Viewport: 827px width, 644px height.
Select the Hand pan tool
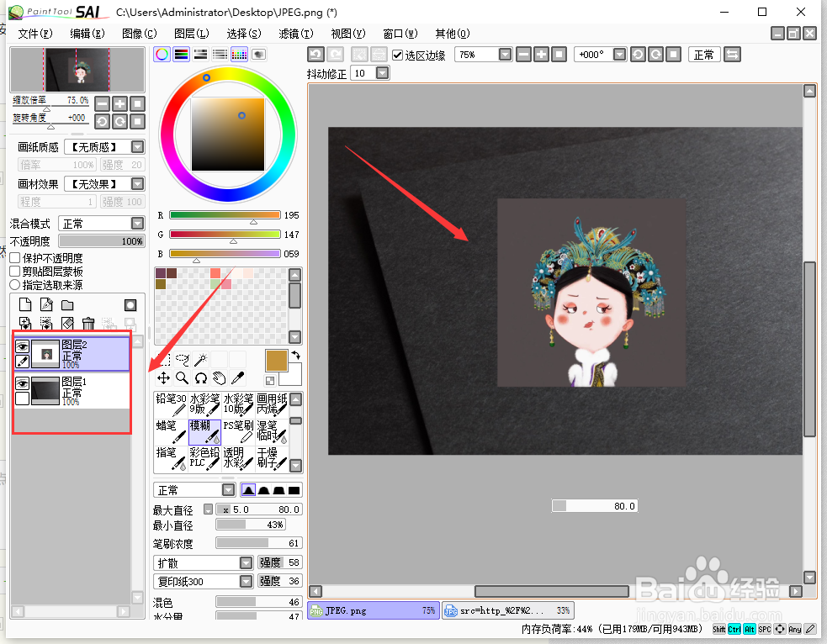(x=219, y=377)
